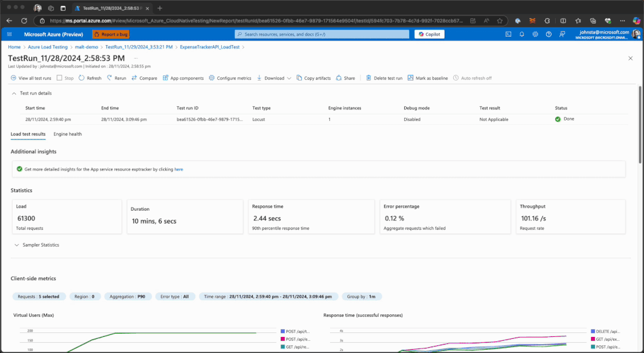Click Mark as baseline
The image size is (644, 353).
point(427,78)
